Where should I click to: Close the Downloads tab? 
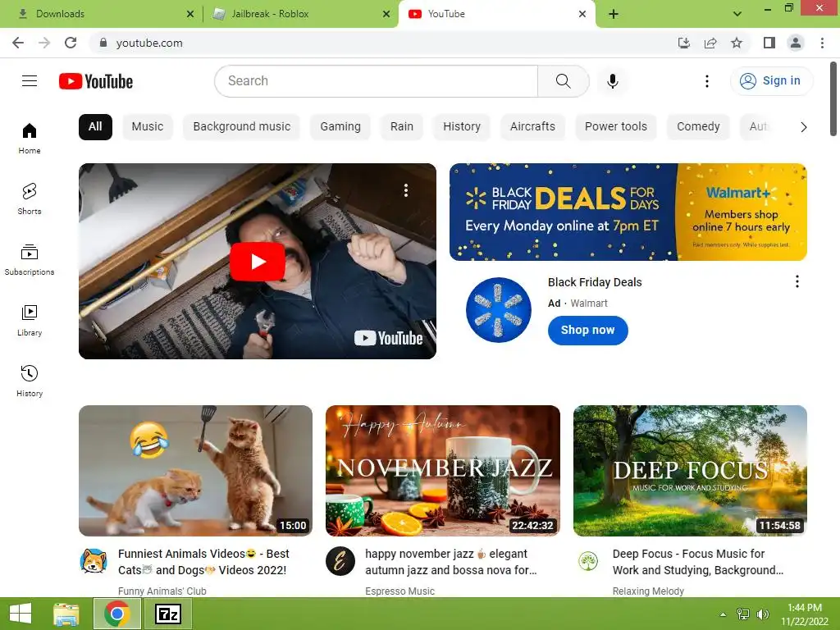190,14
